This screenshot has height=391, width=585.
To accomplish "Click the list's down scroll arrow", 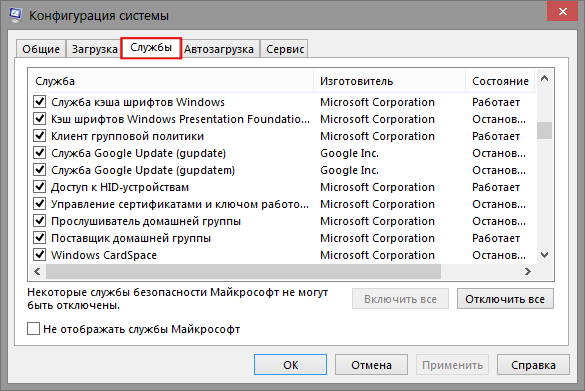I will (x=544, y=255).
